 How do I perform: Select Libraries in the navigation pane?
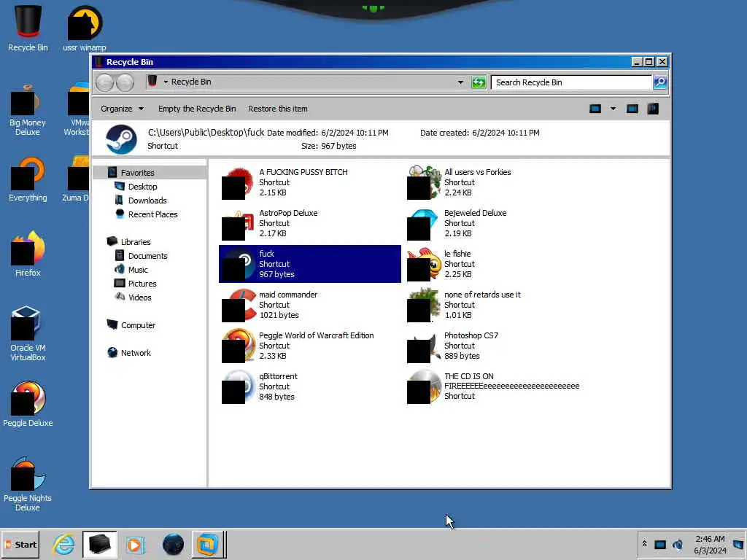tap(135, 242)
